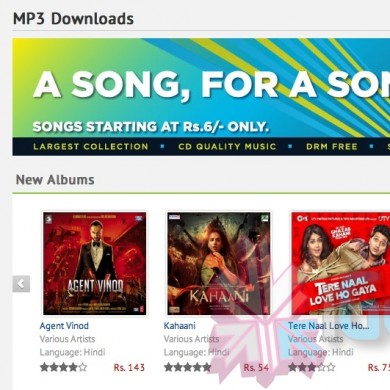Viewport: 390px width, 390px height.
Task: Click the Rs. 54 price for Kahaani
Action: [x=256, y=368]
